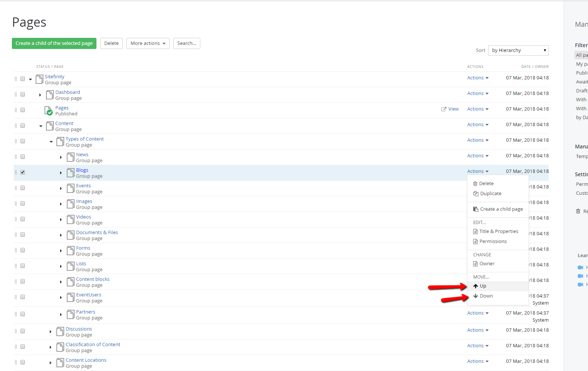Image resolution: width=588 pixels, height=371 pixels.
Task: Click the down arrow icon under MOVE
Action: point(476,296)
